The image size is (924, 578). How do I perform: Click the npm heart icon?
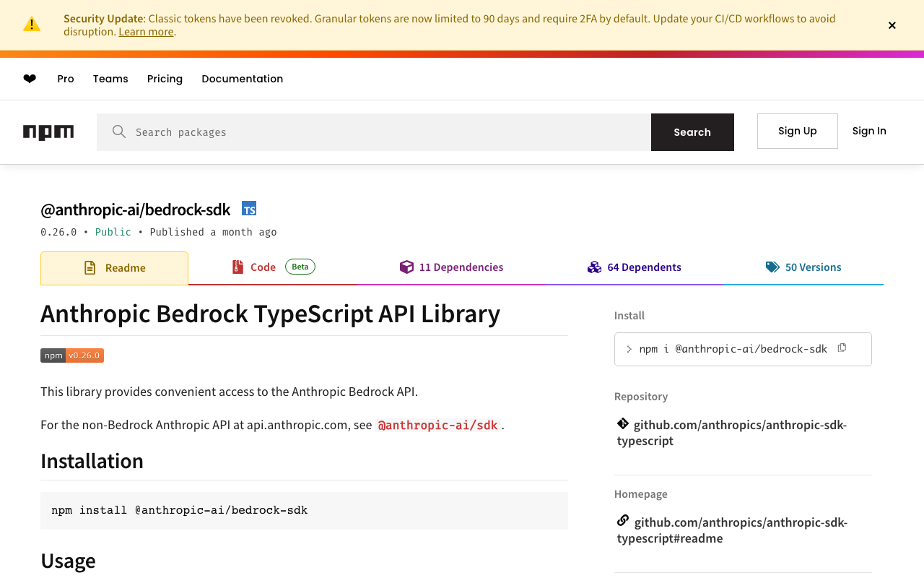tap(30, 79)
